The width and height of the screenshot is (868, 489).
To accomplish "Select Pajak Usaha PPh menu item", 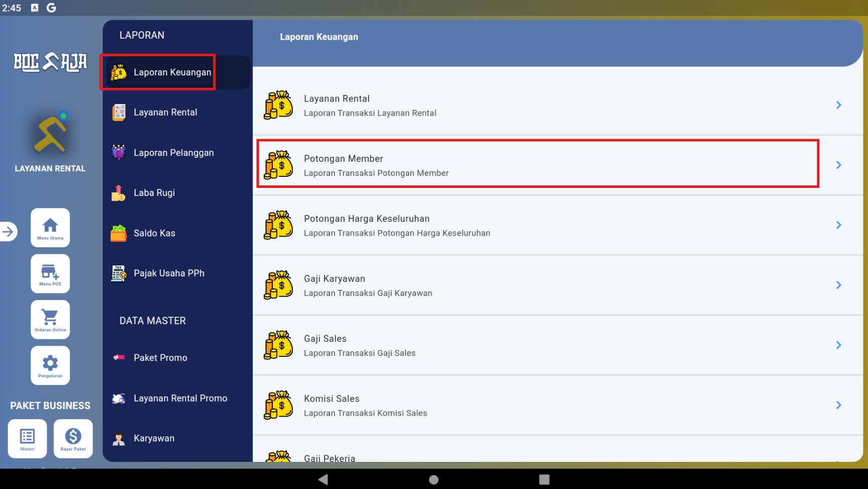I will click(x=176, y=273).
